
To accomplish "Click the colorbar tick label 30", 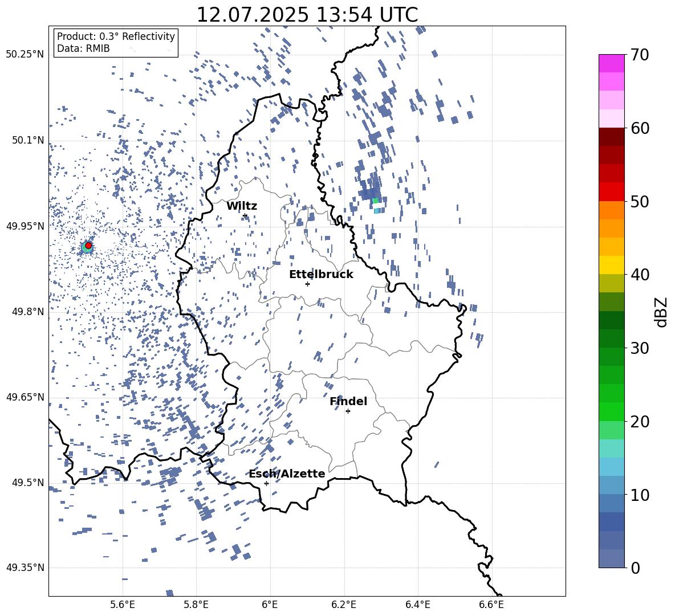I will coord(640,348).
